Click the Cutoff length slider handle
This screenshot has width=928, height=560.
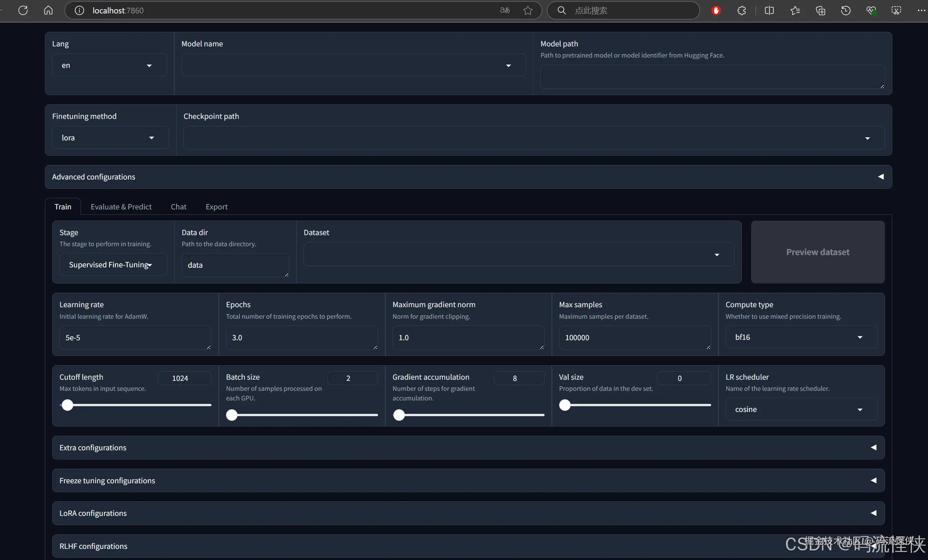click(68, 405)
